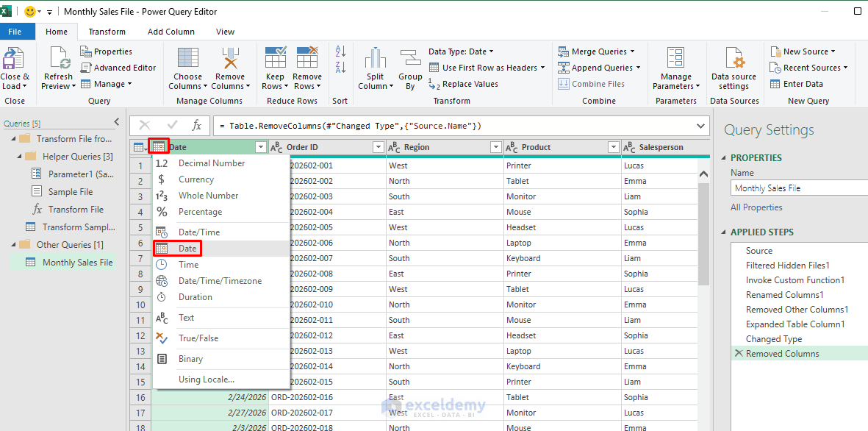Collapse the Other Queries folder

point(12,245)
